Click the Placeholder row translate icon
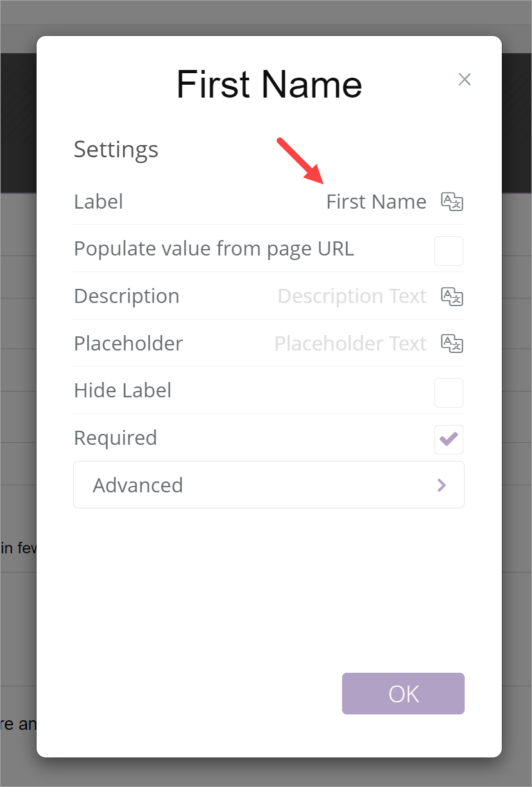Screen dimensions: 532x787 pos(452,343)
